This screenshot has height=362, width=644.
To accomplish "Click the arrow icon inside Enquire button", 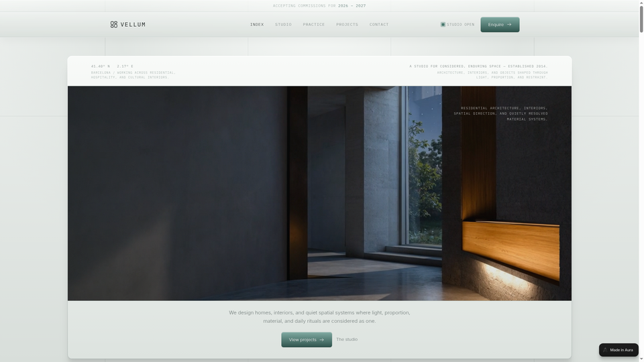I will (x=509, y=25).
